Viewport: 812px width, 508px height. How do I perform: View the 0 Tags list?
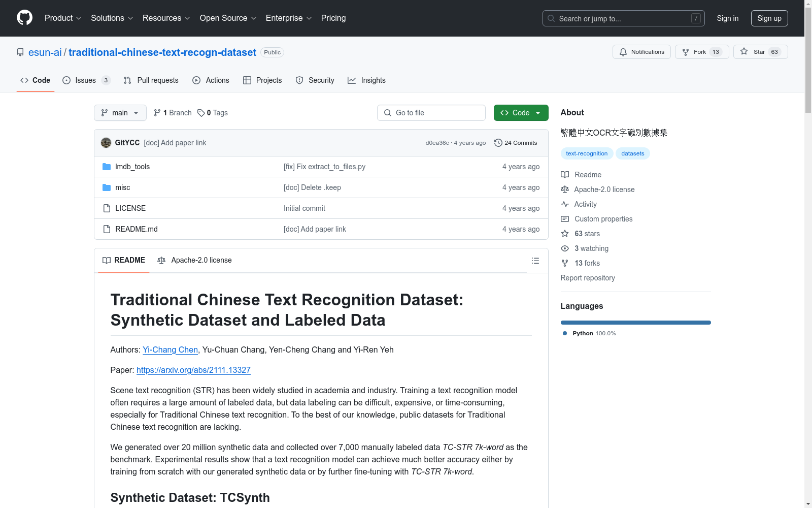[213, 113]
